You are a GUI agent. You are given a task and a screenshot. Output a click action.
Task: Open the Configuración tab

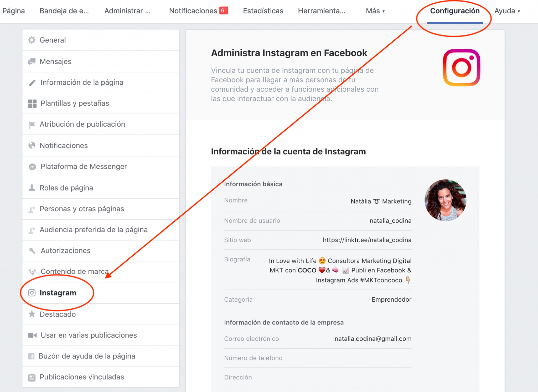(x=455, y=11)
